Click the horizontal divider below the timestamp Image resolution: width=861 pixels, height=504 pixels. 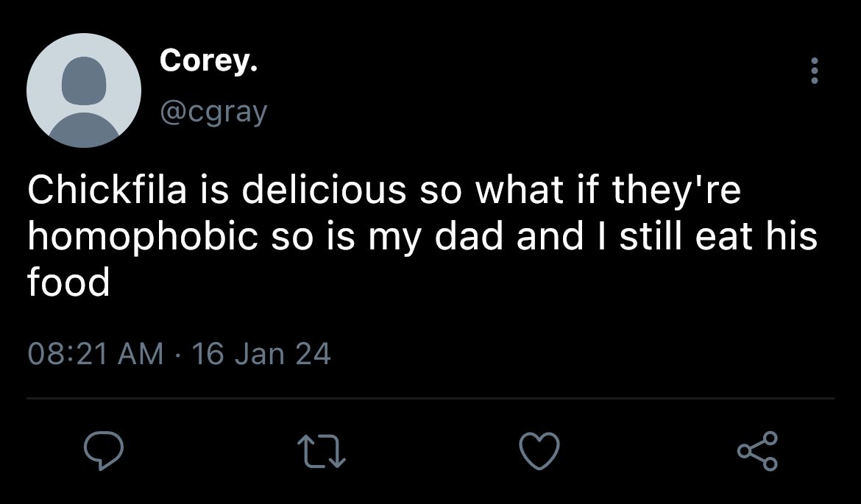[x=431, y=398]
